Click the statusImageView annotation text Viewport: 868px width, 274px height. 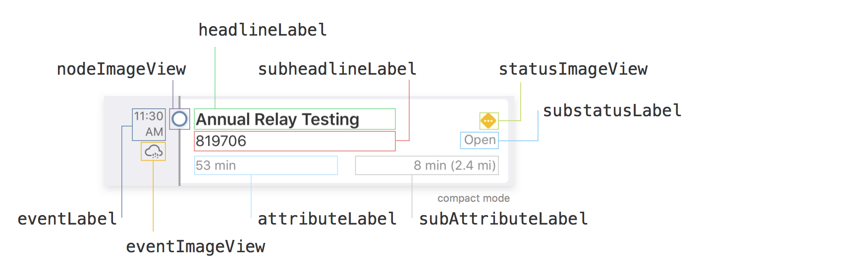click(573, 69)
